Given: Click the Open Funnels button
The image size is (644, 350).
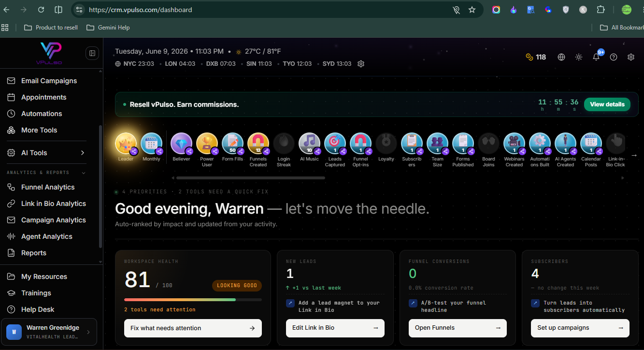Looking at the screenshot, I should [458, 328].
